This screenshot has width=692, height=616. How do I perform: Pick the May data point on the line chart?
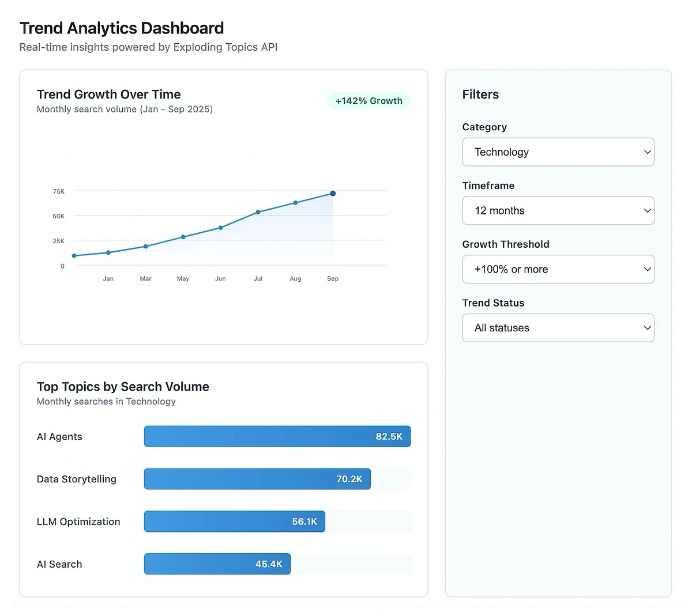[183, 237]
